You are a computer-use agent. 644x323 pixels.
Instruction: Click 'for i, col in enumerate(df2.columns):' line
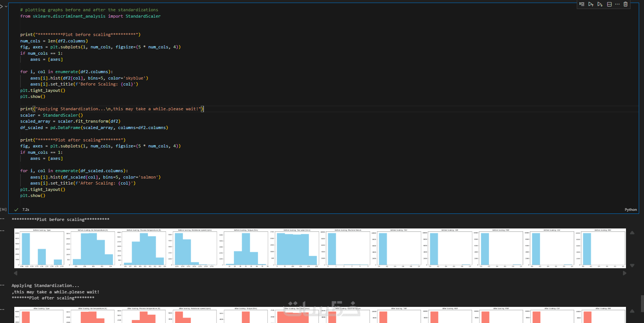click(66, 72)
